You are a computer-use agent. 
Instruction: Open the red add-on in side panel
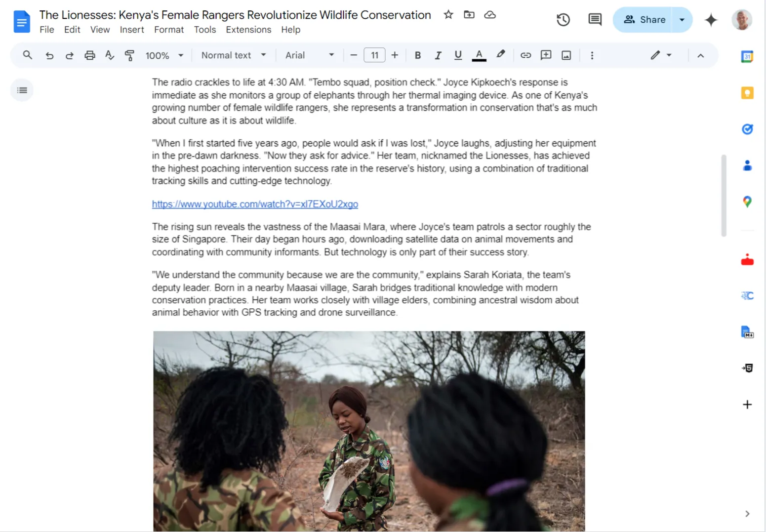(x=747, y=260)
